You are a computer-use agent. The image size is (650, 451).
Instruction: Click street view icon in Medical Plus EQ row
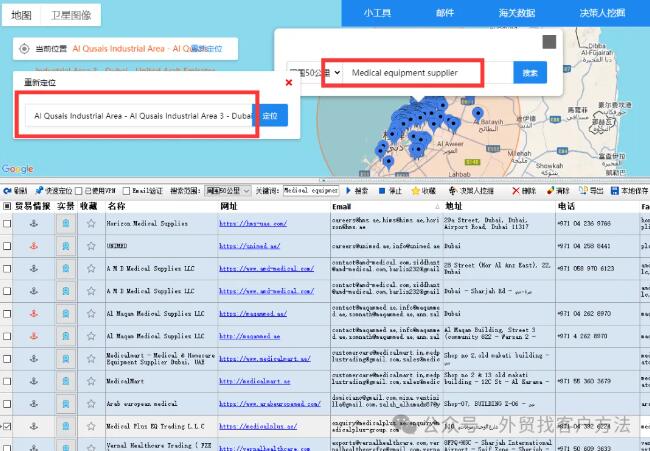pos(65,426)
